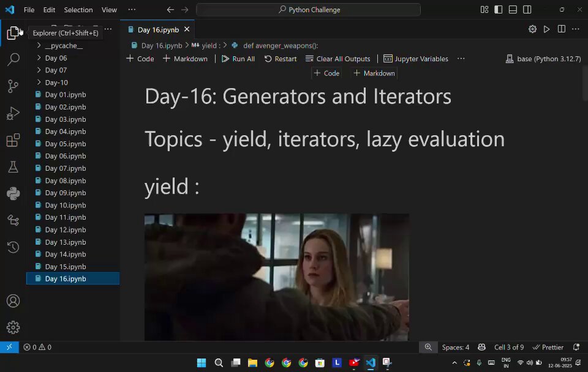Open the File menu

(x=29, y=10)
